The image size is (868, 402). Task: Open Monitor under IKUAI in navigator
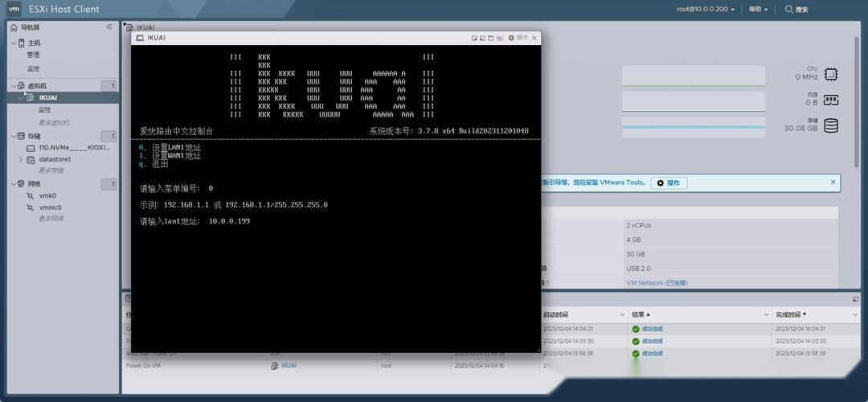click(x=44, y=109)
